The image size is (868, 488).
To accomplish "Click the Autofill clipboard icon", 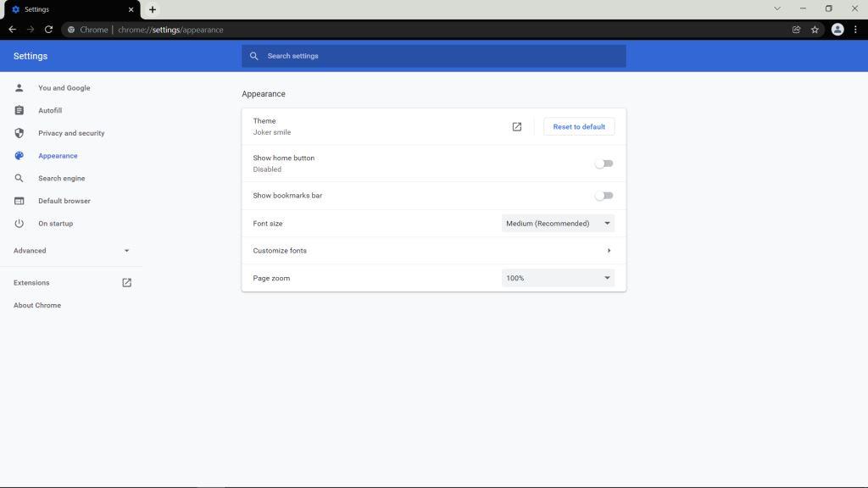I will click(19, 110).
